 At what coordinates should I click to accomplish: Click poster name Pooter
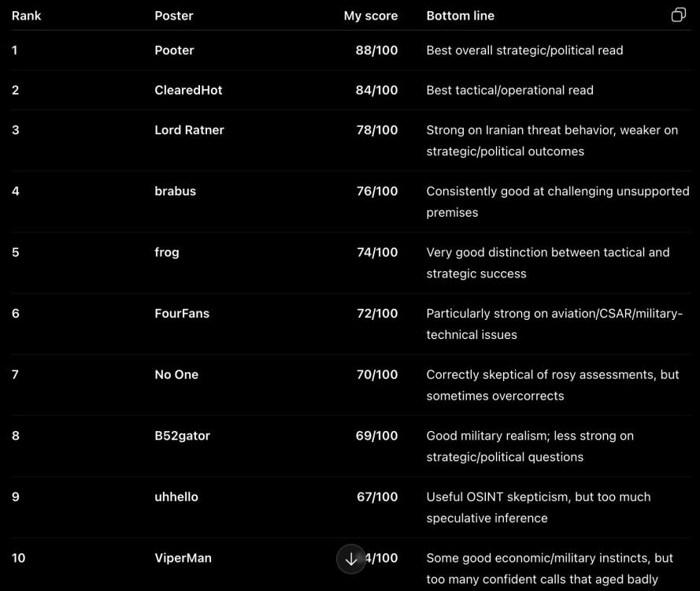click(x=174, y=50)
